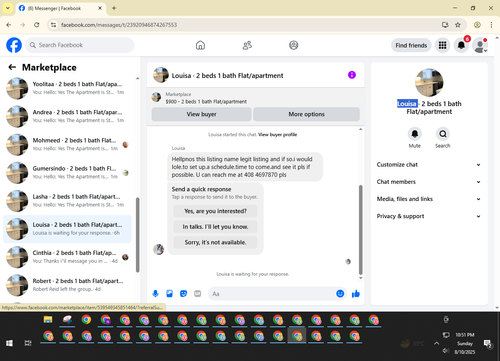Mute the Louisa conversation
Screen dimensions: 500x361
pyautogui.click(x=415, y=134)
